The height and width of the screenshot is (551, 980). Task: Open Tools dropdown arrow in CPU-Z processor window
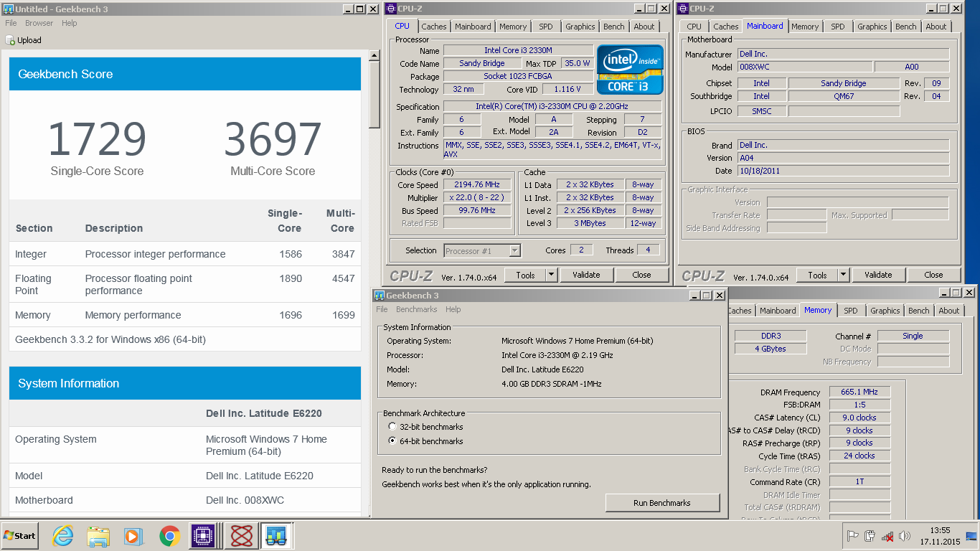[551, 275]
